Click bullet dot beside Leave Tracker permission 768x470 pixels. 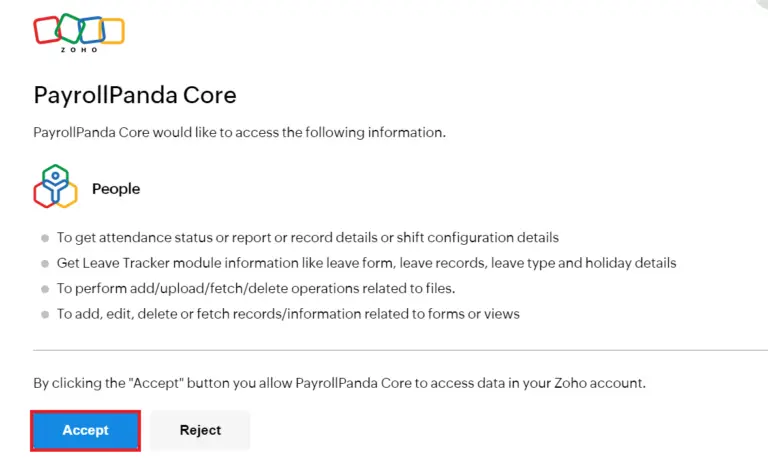pyautogui.click(x=45, y=263)
